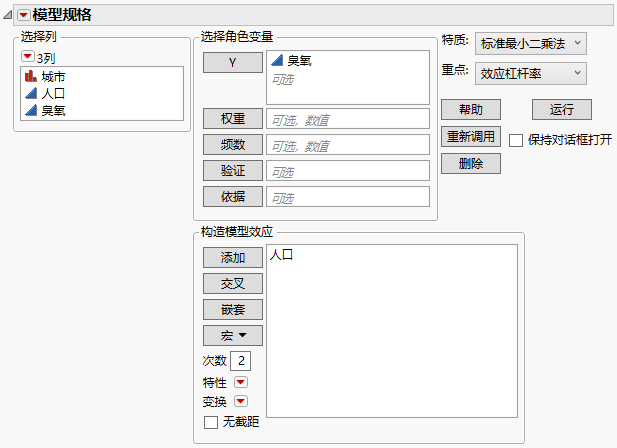Click the 权重 role button
Image resolution: width=617 pixels, height=448 pixels.
click(233, 118)
